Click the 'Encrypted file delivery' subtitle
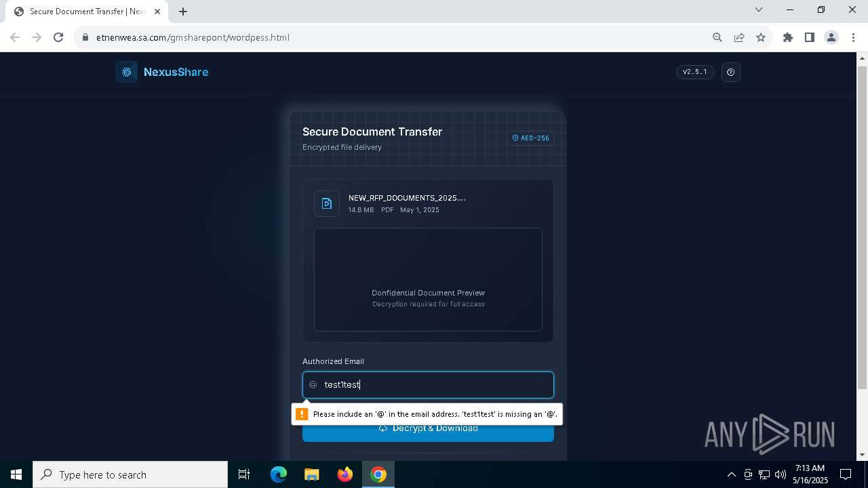The image size is (868, 488). 342,147
